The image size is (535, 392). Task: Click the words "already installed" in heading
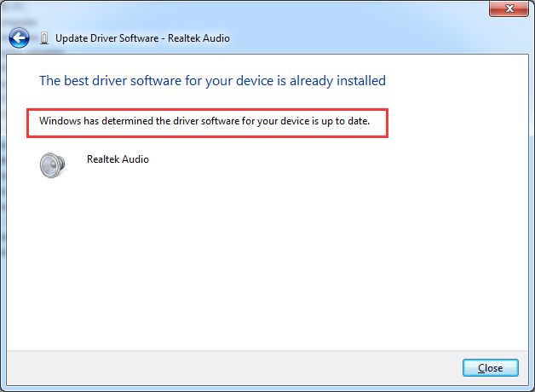coord(339,81)
